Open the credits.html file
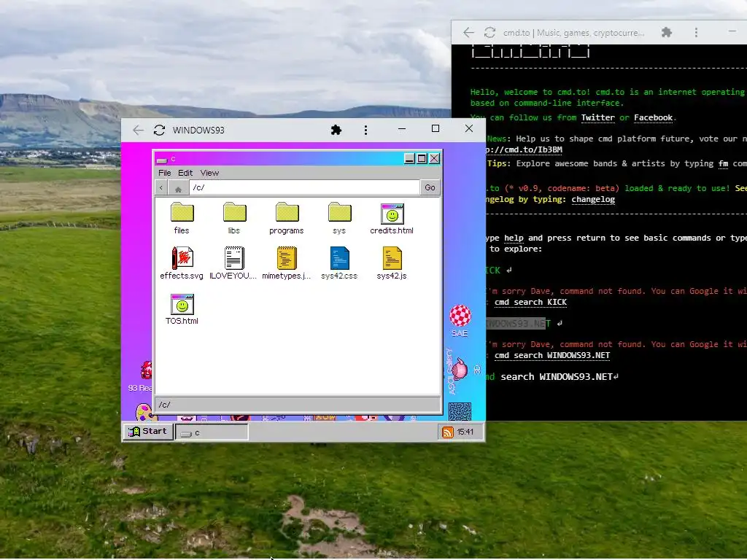 coord(392,219)
